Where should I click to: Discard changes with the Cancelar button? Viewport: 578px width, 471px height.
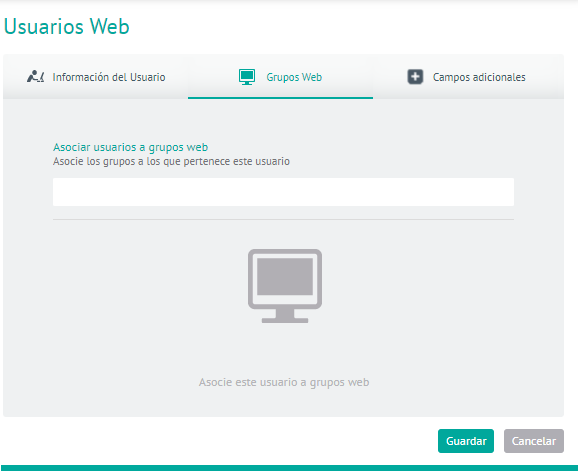coord(533,441)
